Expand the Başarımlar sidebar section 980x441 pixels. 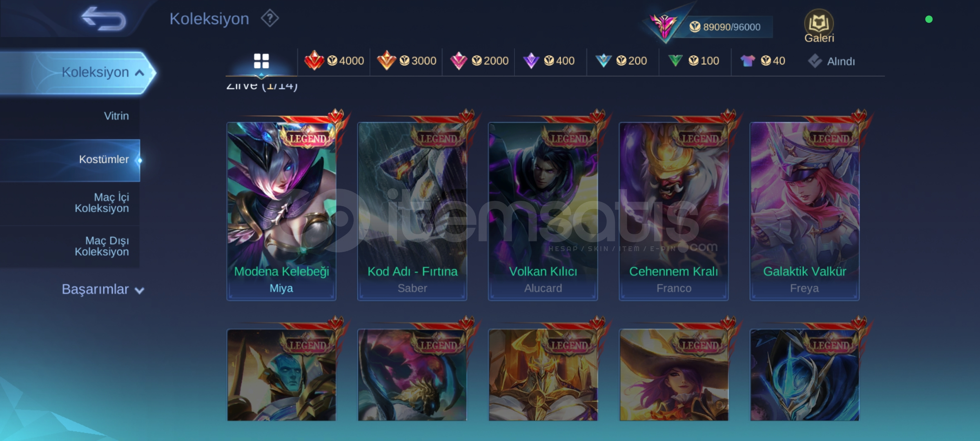[x=103, y=290]
